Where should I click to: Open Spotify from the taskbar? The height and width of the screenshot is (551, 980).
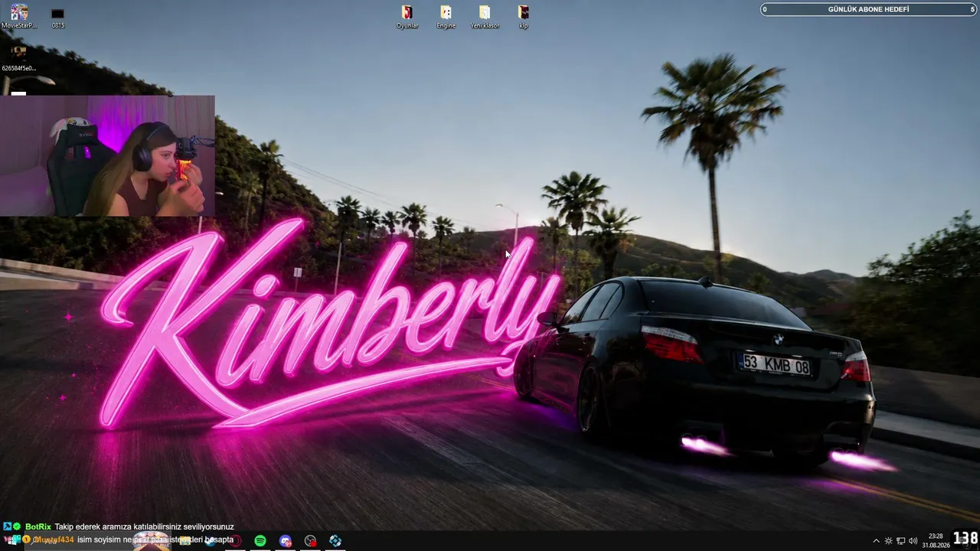260,541
